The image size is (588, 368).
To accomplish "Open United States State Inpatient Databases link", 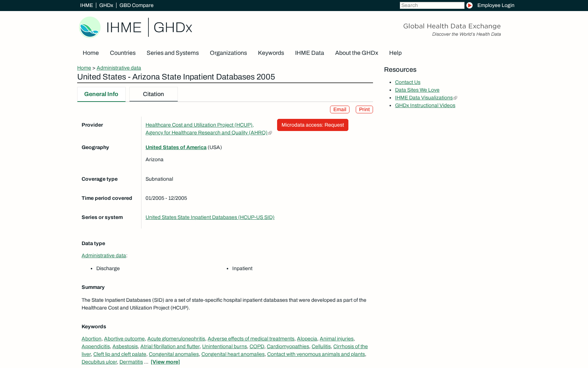I will [210, 217].
